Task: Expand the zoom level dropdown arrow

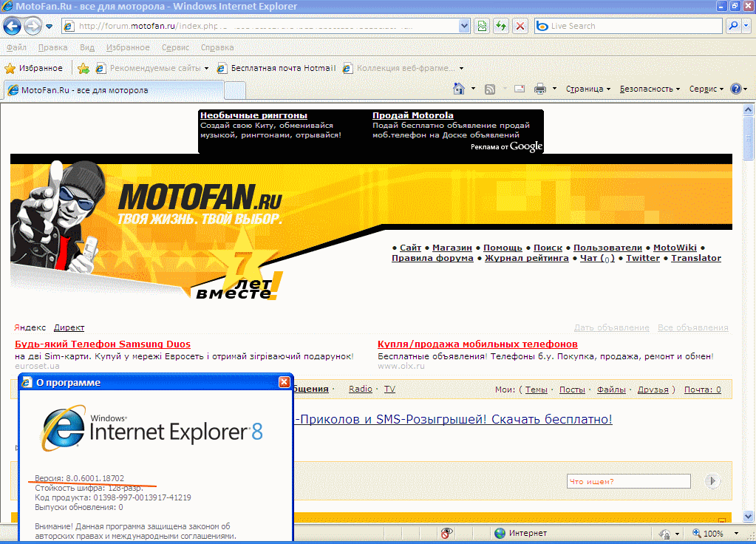Action: (x=736, y=534)
